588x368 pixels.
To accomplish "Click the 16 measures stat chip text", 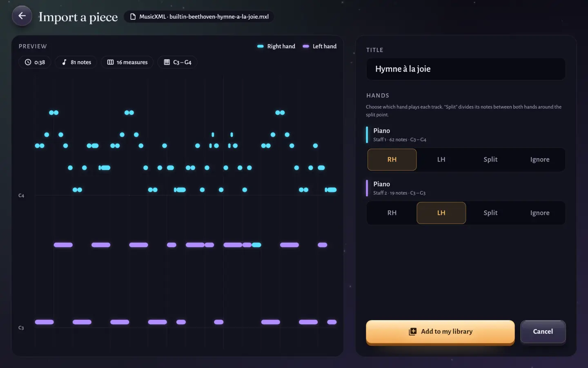I will [x=132, y=62].
